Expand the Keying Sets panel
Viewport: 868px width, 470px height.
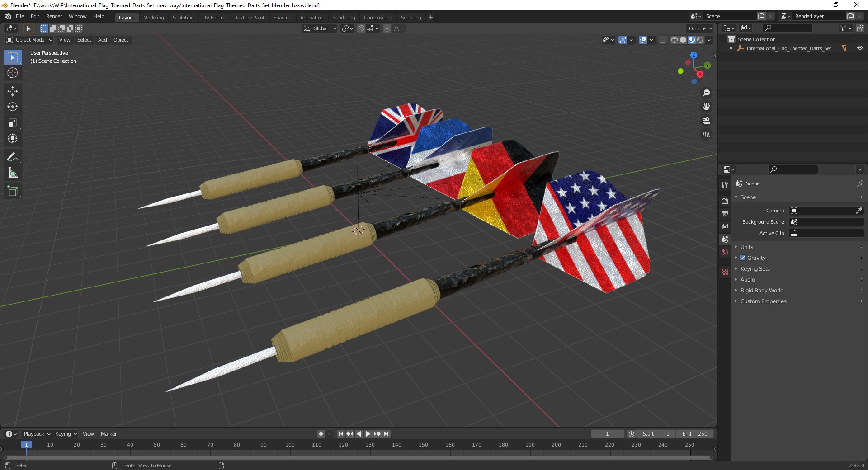click(755, 268)
